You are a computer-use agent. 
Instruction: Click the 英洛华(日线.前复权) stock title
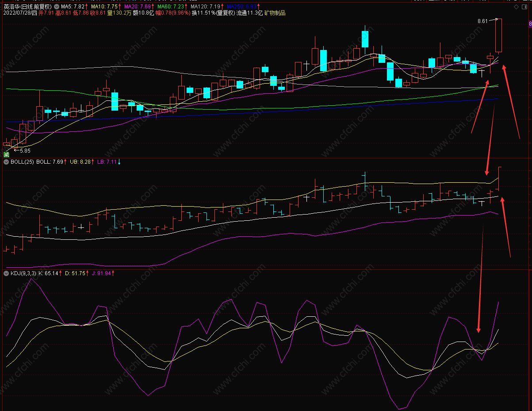tap(27, 7)
